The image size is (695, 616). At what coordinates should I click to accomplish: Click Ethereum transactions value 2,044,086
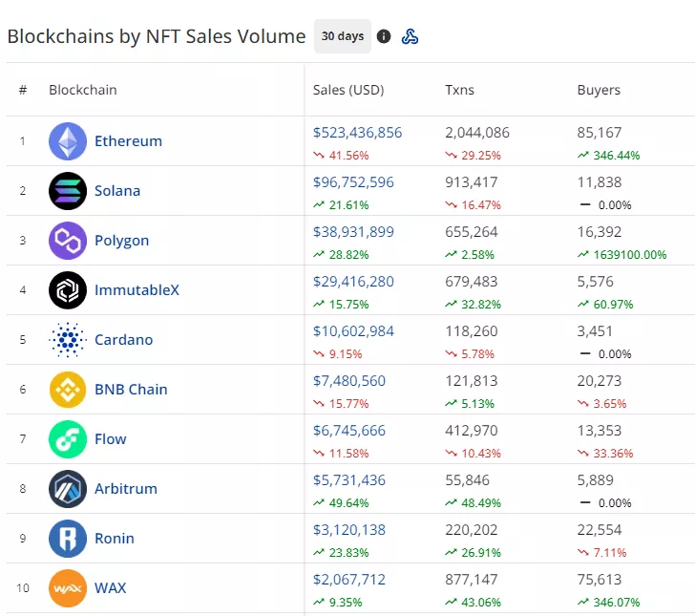tap(477, 132)
